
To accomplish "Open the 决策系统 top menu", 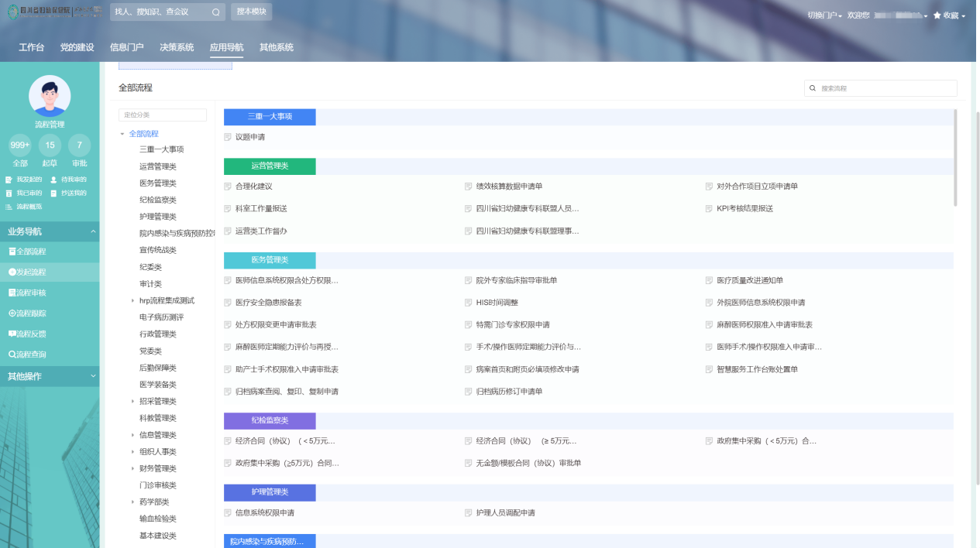I will [x=177, y=47].
